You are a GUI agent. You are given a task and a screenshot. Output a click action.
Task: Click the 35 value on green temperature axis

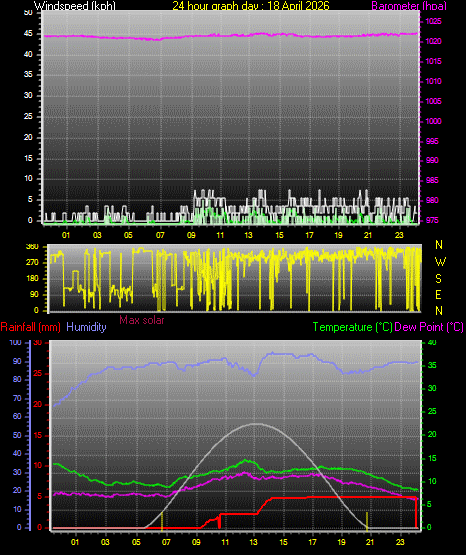coord(432,366)
